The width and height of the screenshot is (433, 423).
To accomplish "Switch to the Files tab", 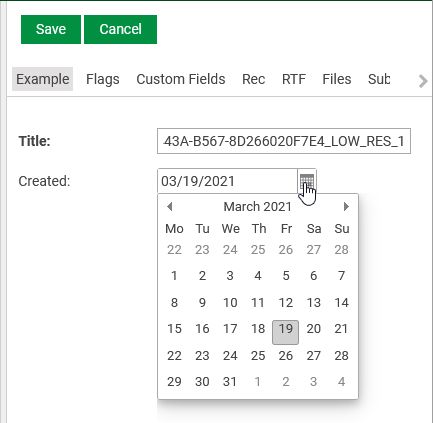I will [337, 79].
